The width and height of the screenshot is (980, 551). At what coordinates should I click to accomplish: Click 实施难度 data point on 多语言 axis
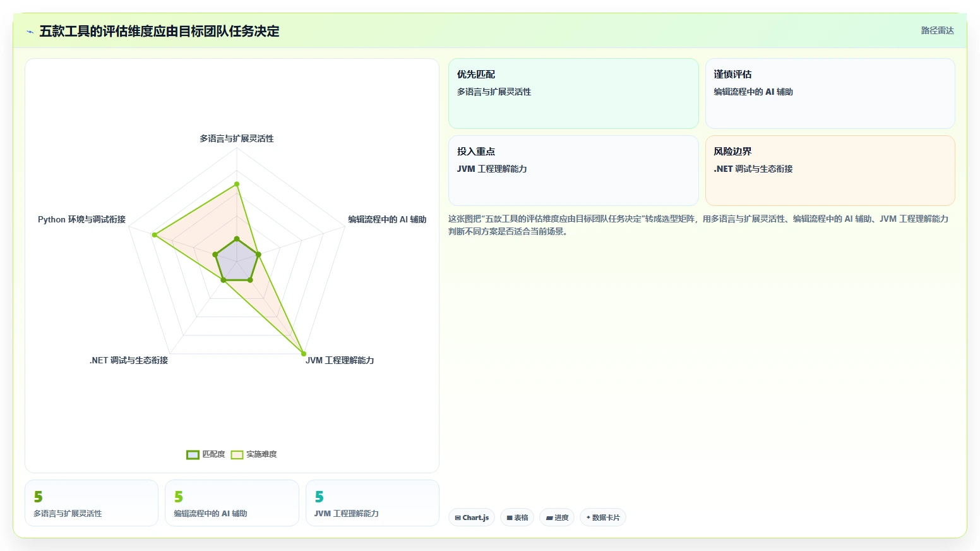pos(237,184)
